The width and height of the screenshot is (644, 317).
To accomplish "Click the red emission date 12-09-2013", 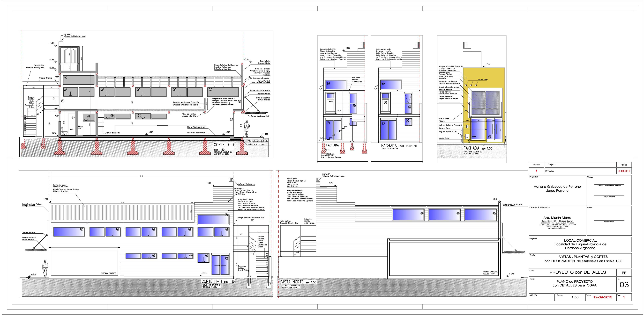I will click(623, 171).
